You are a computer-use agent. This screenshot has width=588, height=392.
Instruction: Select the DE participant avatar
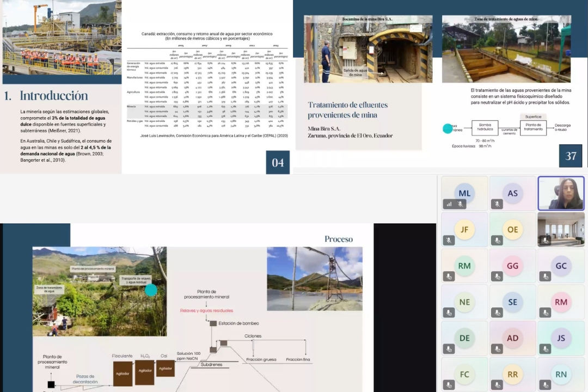pyautogui.click(x=464, y=338)
